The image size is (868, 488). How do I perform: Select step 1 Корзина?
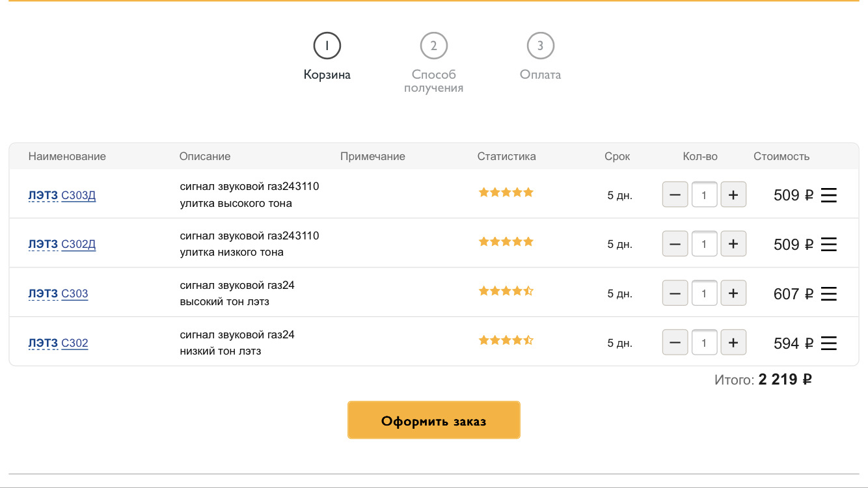tap(327, 46)
